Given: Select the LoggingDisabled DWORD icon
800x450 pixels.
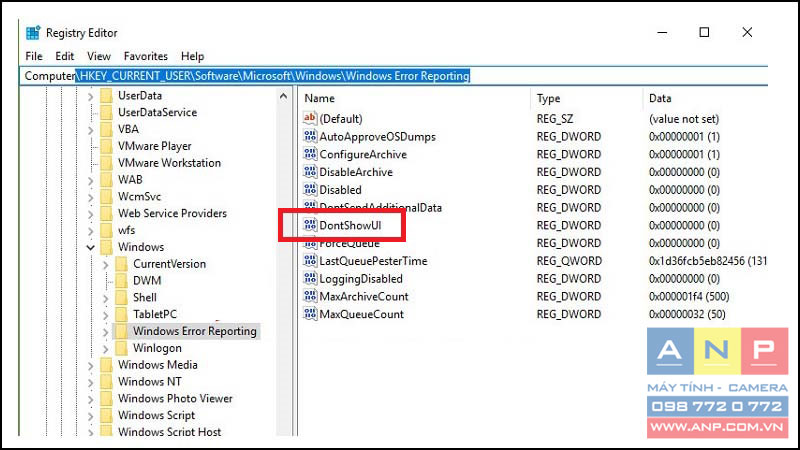Looking at the screenshot, I should (310, 279).
